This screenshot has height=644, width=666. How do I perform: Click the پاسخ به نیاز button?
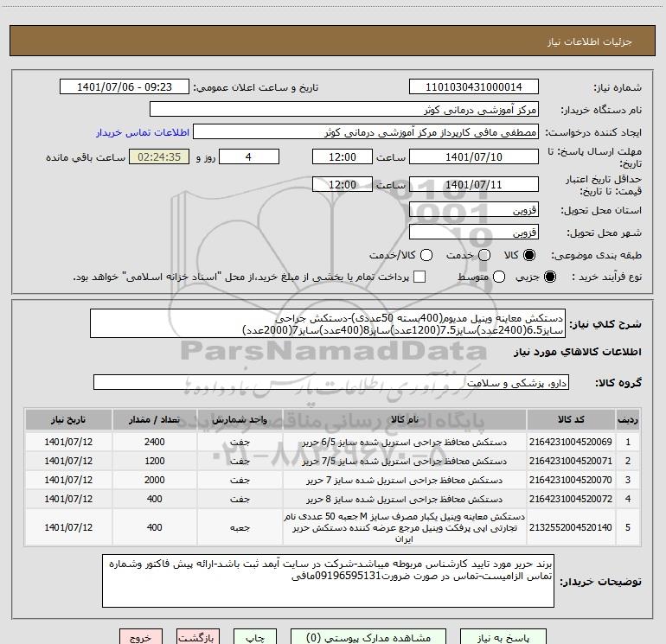tap(503, 637)
